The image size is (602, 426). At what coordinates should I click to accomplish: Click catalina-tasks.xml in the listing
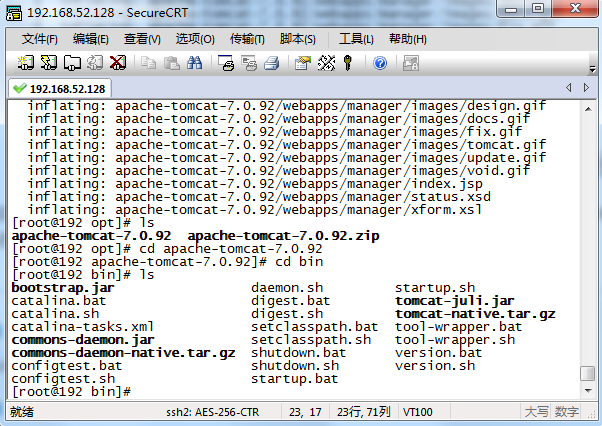pos(83,327)
